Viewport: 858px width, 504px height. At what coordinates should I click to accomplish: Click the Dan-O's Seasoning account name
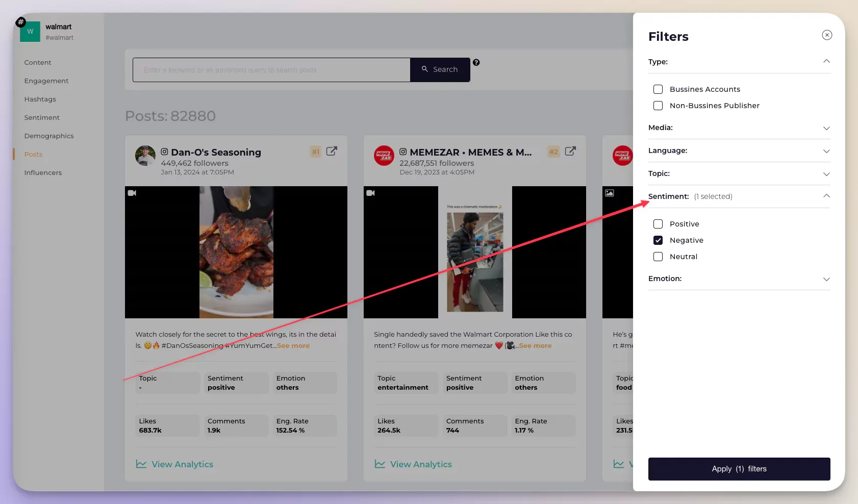click(x=216, y=152)
